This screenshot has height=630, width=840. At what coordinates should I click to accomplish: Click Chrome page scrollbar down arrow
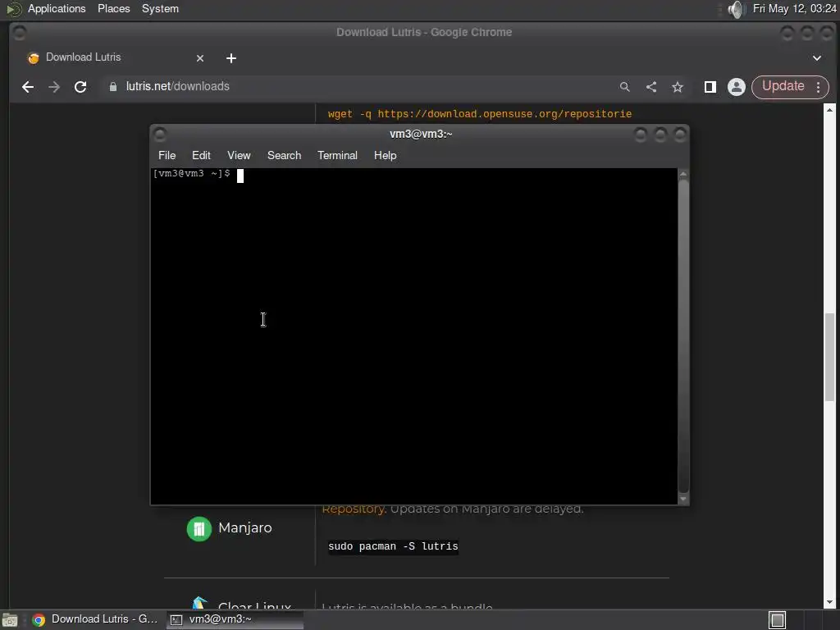pos(829,603)
